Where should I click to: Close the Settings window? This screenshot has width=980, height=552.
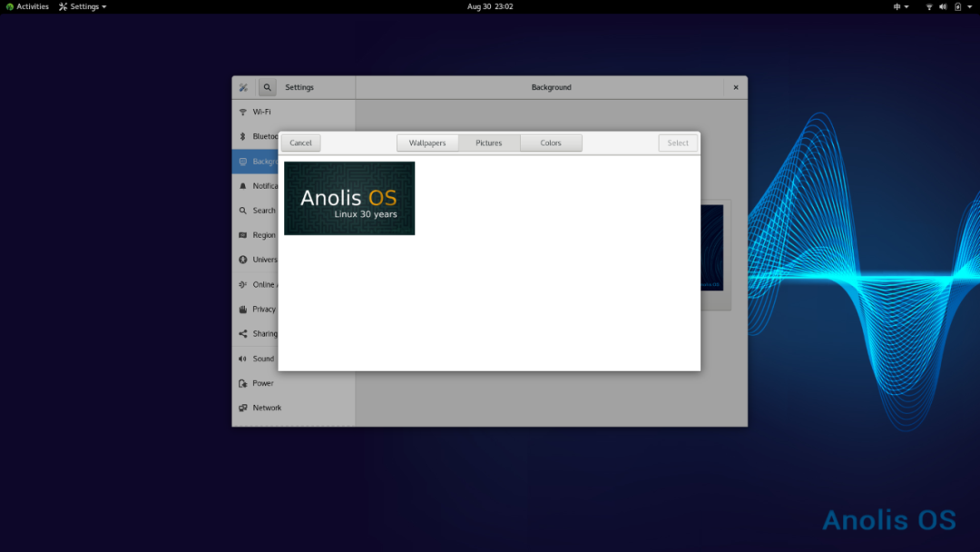(x=736, y=87)
